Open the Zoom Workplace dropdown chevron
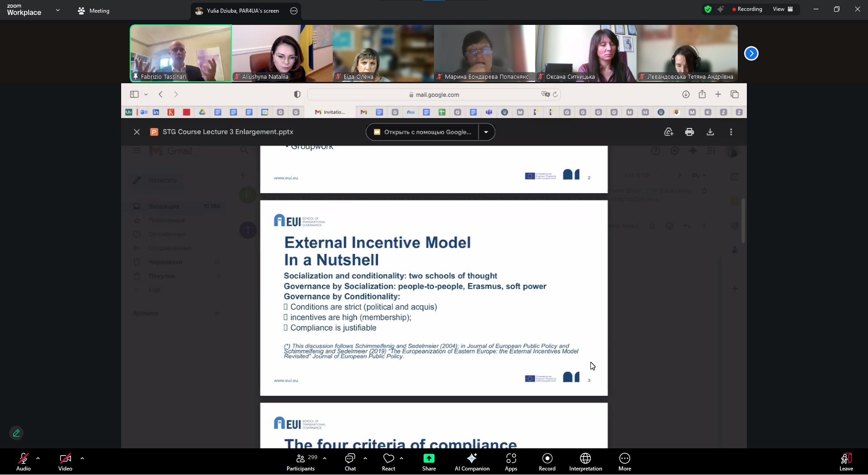This screenshot has height=475, width=868. [58, 10]
